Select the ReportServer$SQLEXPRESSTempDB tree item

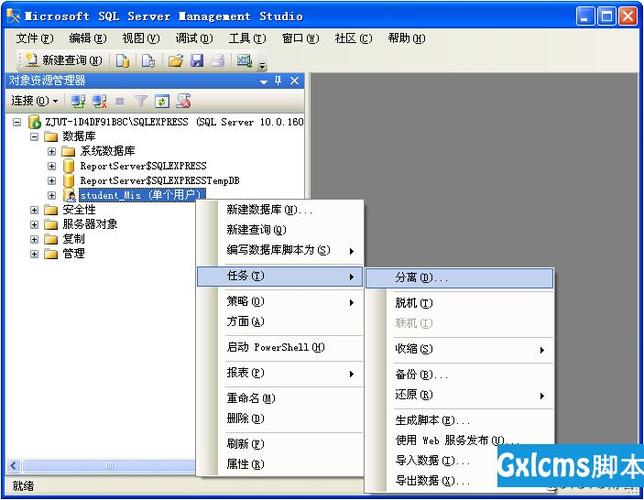coord(159,180)
